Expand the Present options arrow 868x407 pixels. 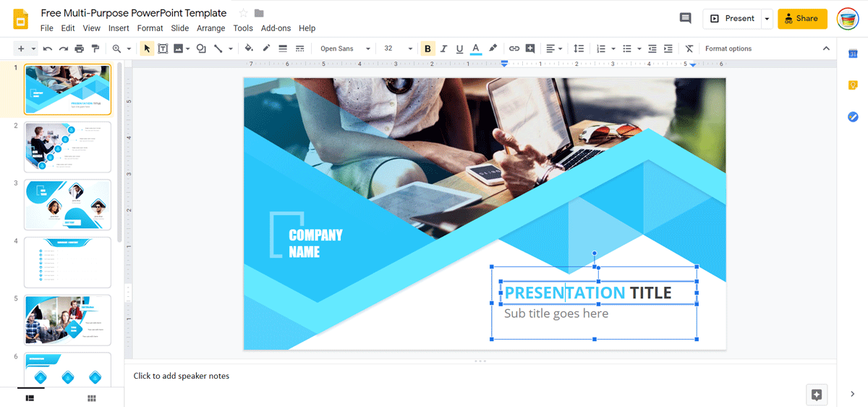coord(767,19)
